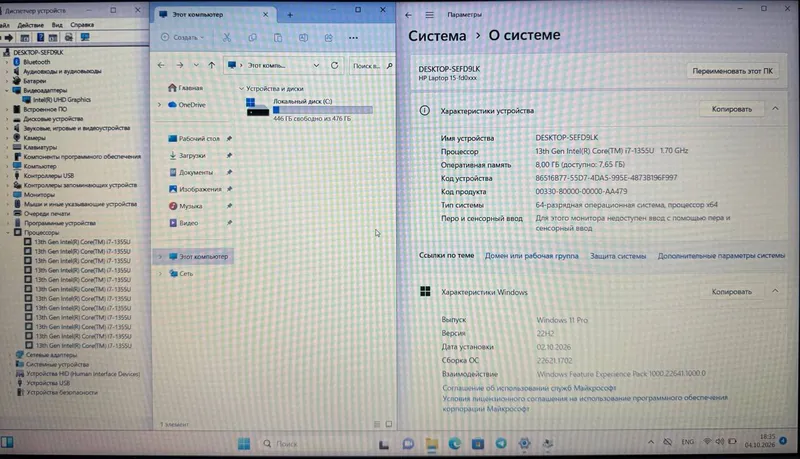
Task: Show hidden tray icons chevron
Action: pyautogui.click(x=651, y=442)
